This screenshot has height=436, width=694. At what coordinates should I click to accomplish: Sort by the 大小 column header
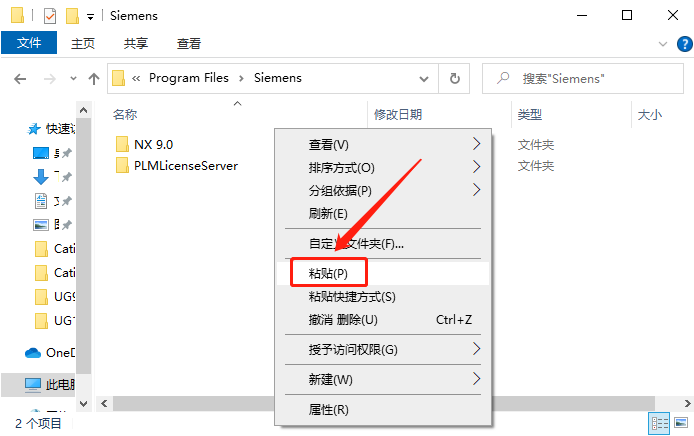[649, 115]
